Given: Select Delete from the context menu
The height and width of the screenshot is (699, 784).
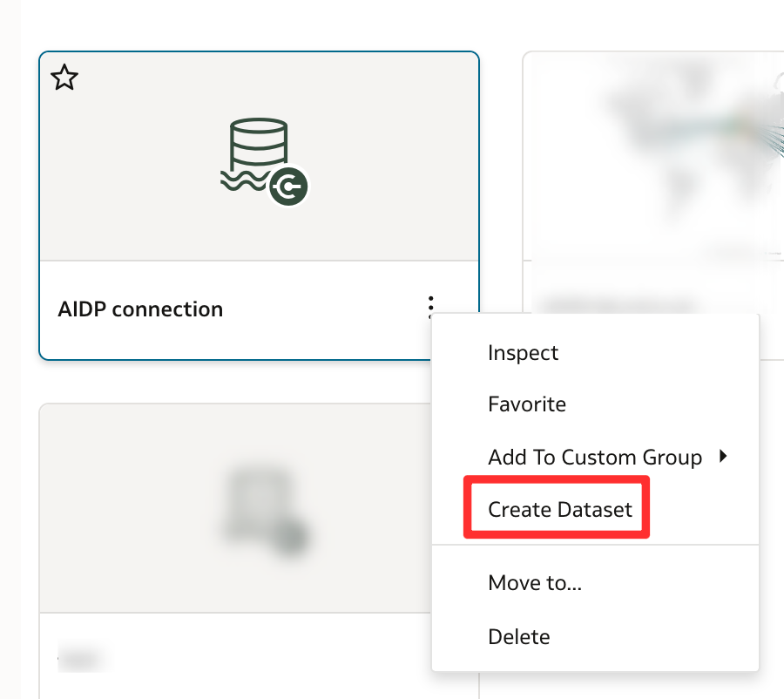Looking at the screenshot, I should tap(519, 637).
